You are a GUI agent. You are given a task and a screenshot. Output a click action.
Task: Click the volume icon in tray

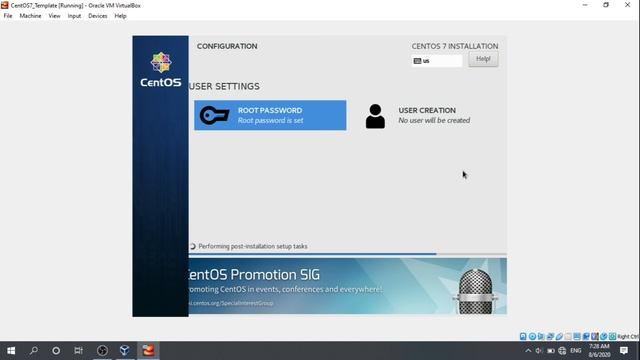[539, 351]
